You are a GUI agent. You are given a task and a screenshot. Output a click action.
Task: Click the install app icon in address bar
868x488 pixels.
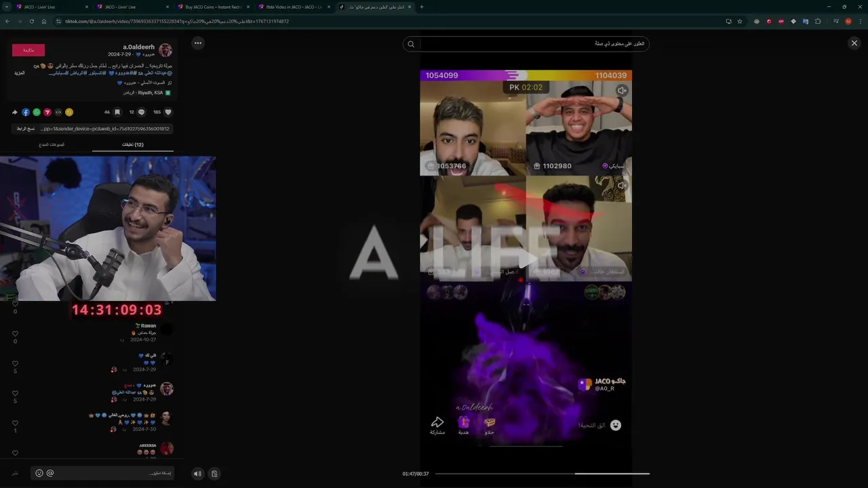[728, 21]
